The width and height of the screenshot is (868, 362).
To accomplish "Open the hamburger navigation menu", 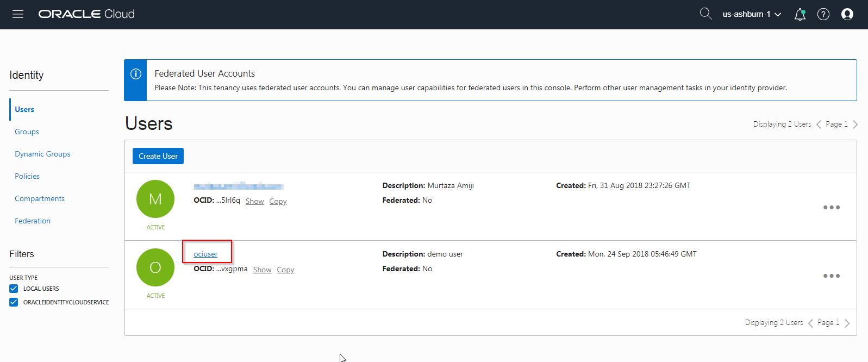I will click(x=18, y=14).
